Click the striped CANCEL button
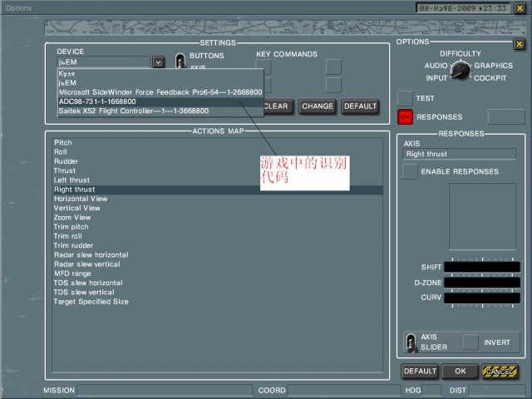532x399 pixels. (x=500, y=372)
